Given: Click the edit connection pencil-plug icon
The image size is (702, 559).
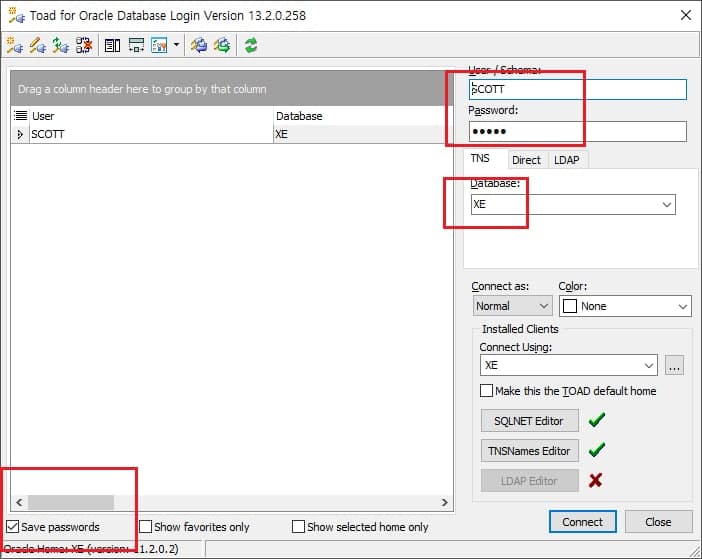Looking at the screenshot, I should click(x=38, y=45).
